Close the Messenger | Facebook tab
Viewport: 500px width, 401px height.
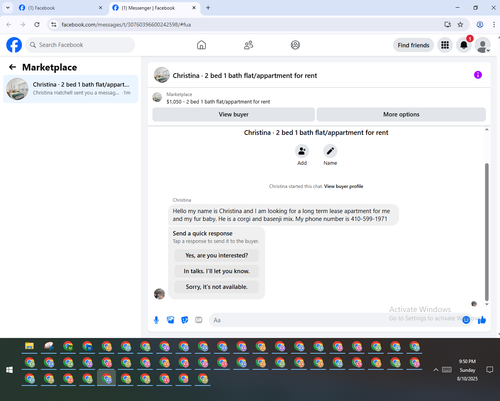(194, 8)
